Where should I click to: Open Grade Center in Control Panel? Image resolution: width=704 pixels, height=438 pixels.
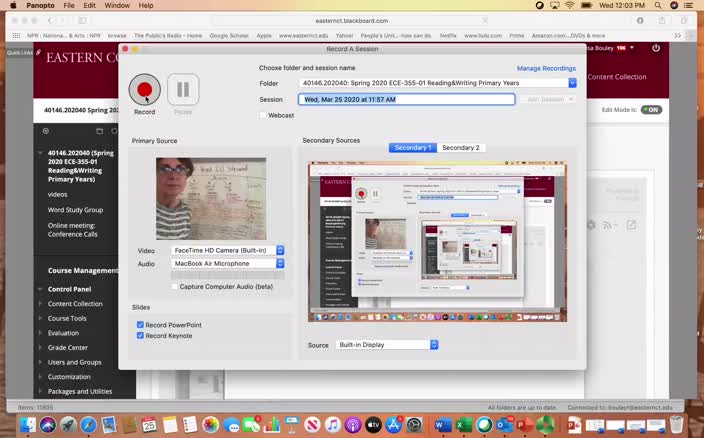click(x=68, y=348)
